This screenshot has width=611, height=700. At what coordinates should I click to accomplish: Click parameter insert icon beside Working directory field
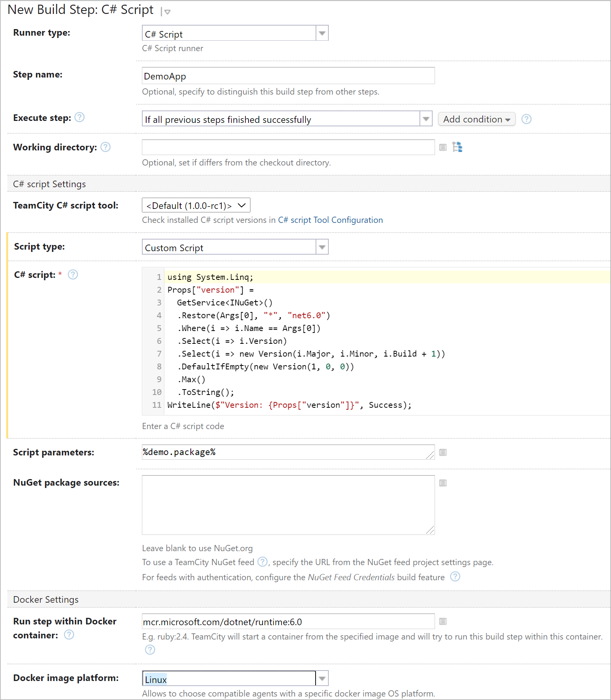[443, 147]
